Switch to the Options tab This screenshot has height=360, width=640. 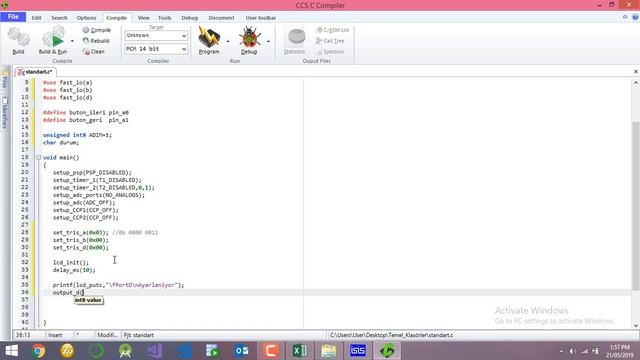pyautogui.click(x=86, y=18)
